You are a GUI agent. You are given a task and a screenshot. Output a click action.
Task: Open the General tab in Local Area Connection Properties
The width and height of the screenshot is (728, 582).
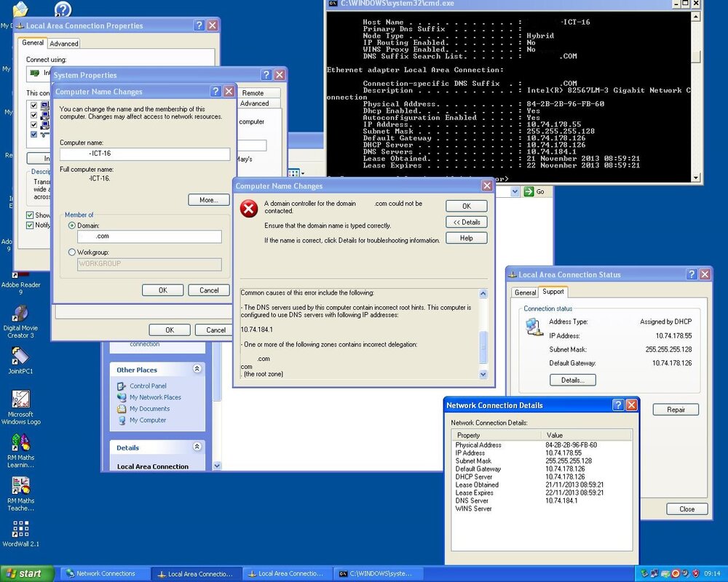tap(33, 43)
